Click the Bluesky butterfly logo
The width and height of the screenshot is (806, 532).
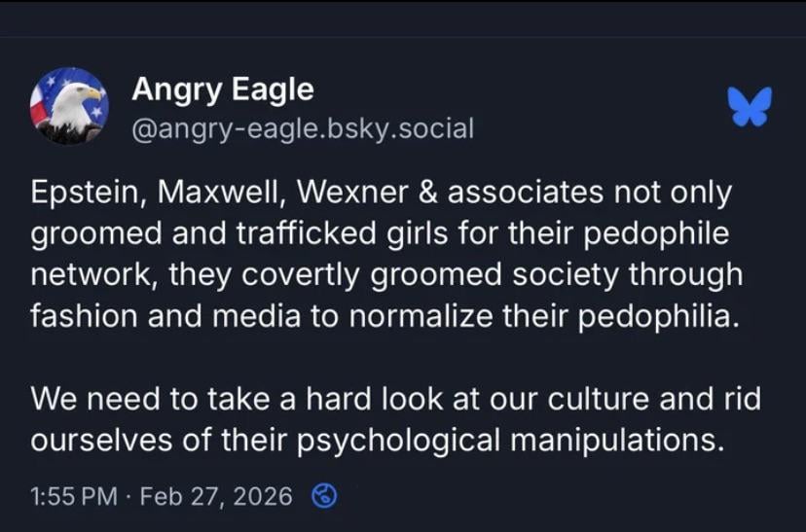point(750,107)
